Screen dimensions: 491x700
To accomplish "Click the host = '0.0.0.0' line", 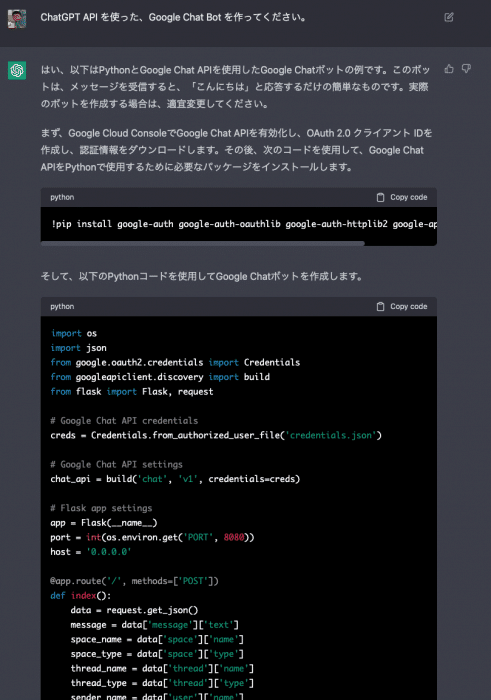I will pyautogui.click(x=91, y=552).
